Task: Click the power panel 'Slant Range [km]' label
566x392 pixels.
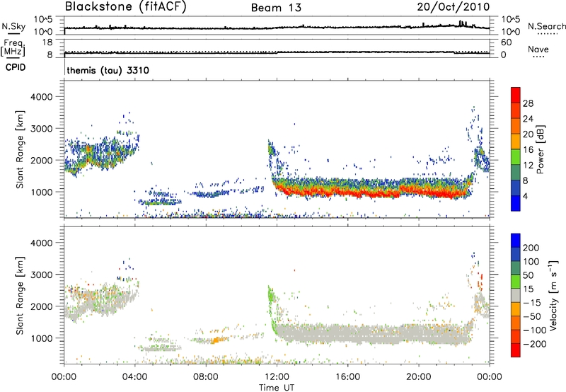Action: coord(20,149)
